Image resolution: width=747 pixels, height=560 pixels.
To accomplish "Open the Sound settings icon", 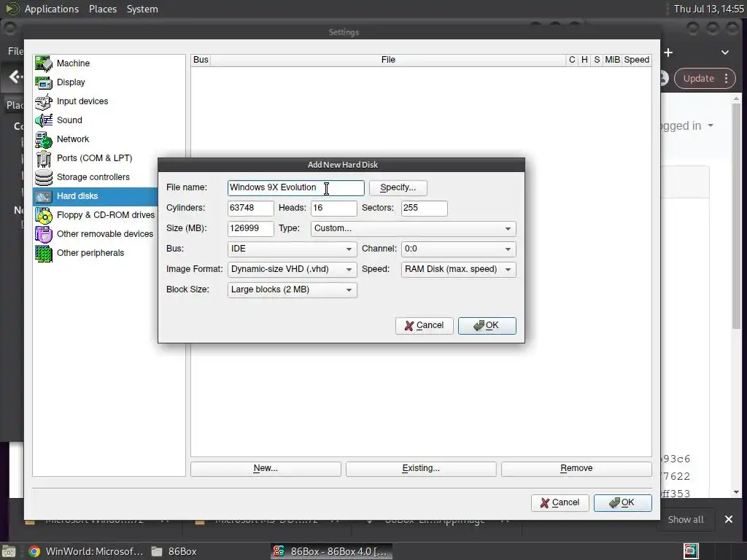I will click(43, 120).
